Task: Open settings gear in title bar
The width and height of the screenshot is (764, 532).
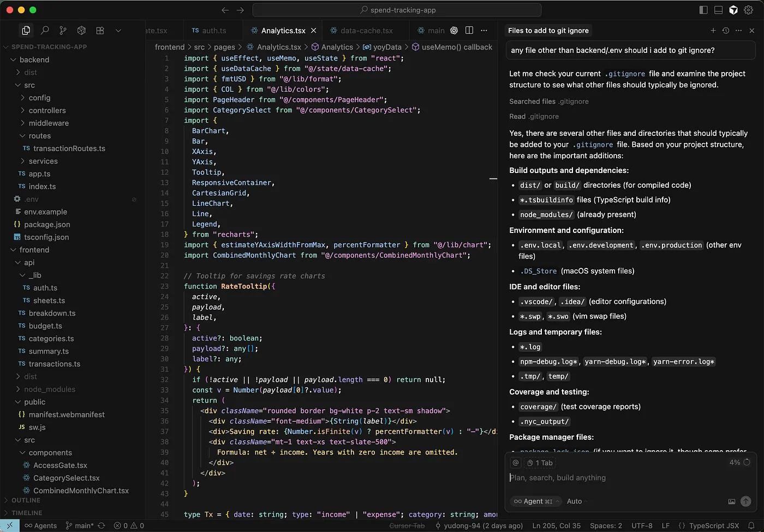Action: coord(749,10)
